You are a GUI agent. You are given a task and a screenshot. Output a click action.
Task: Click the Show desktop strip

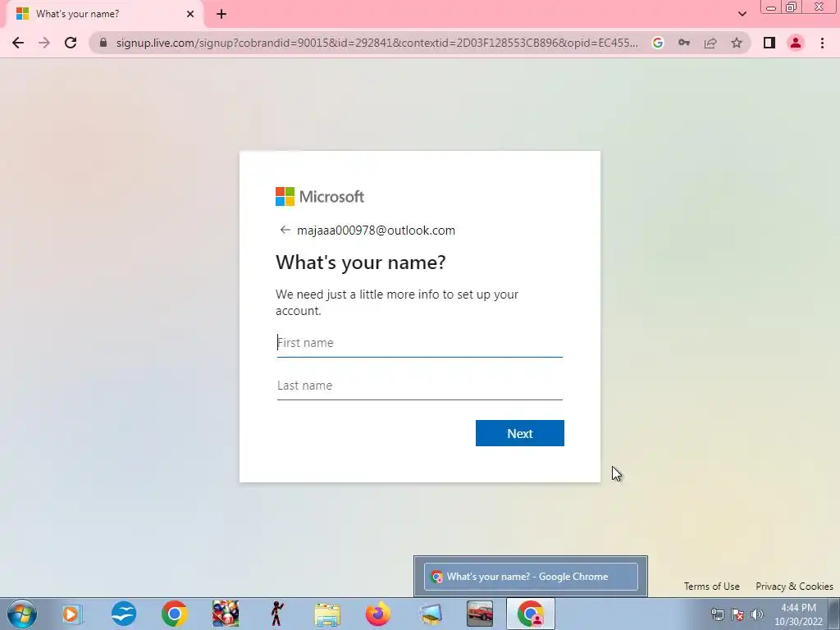click(x=834, y=614)
